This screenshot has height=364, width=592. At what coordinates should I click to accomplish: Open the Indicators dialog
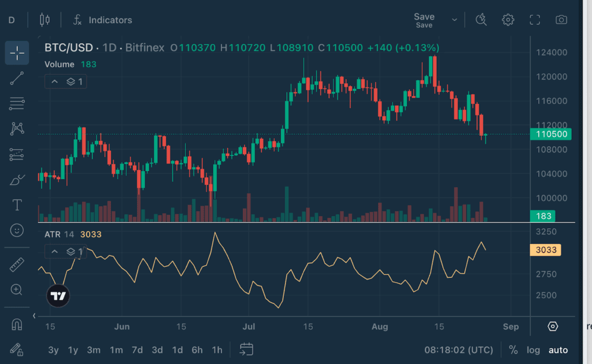coord(103,20)
